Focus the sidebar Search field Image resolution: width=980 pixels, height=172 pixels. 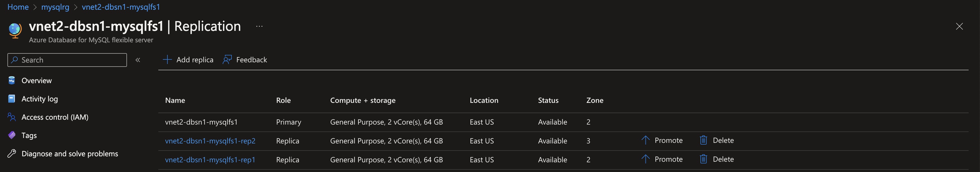click(67, 60)
